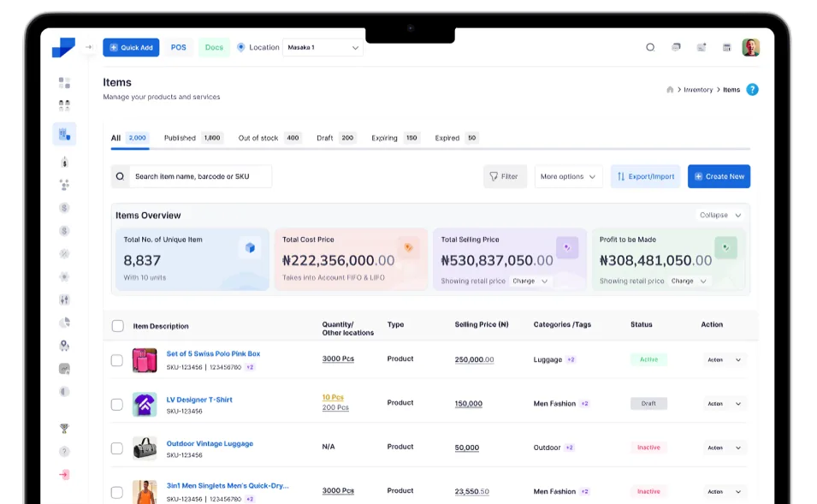
Task: Switch to the Expired tab
Action: (457, 138)
